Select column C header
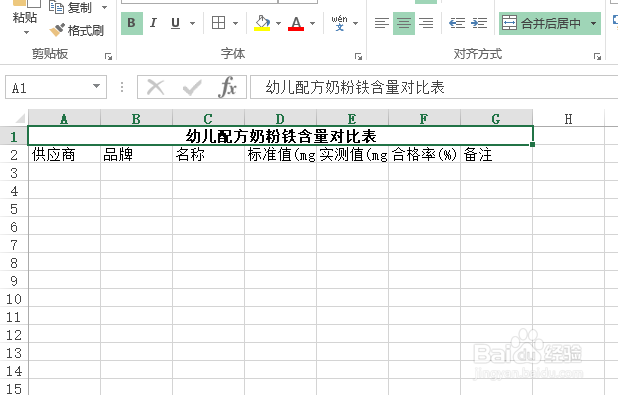 pos(208,119)
